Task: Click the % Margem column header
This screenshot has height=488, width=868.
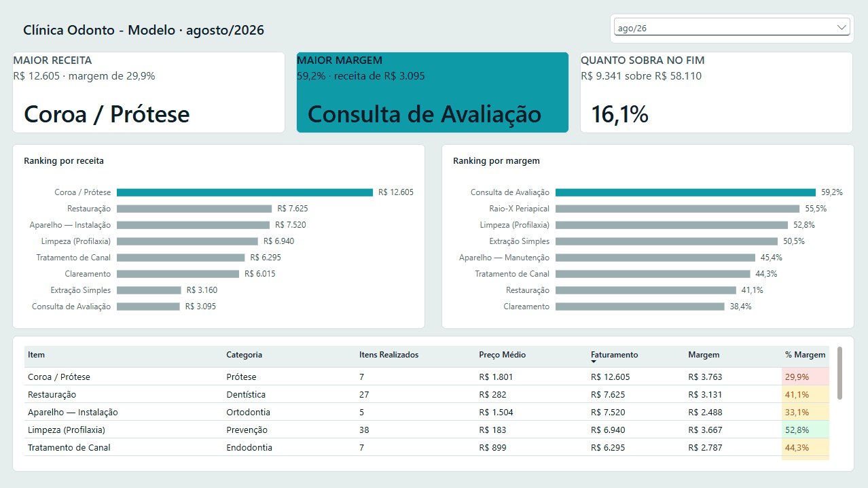Action: (806, 355)
